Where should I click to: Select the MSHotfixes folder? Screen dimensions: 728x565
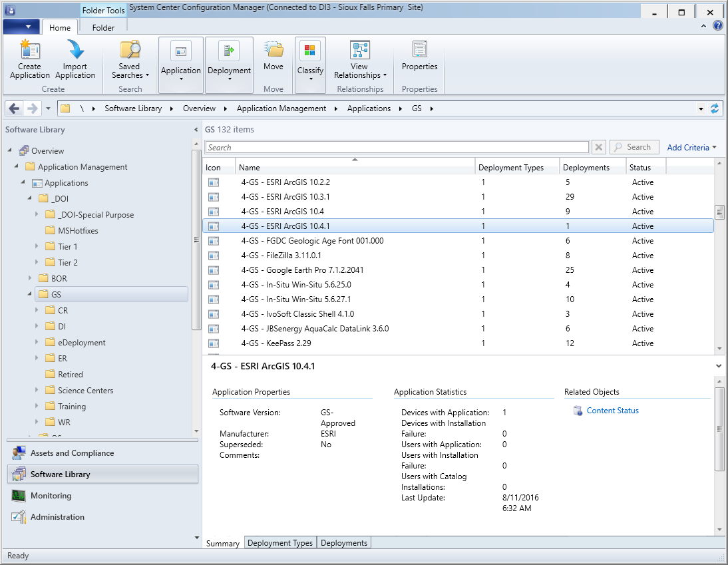click(78, 231)
